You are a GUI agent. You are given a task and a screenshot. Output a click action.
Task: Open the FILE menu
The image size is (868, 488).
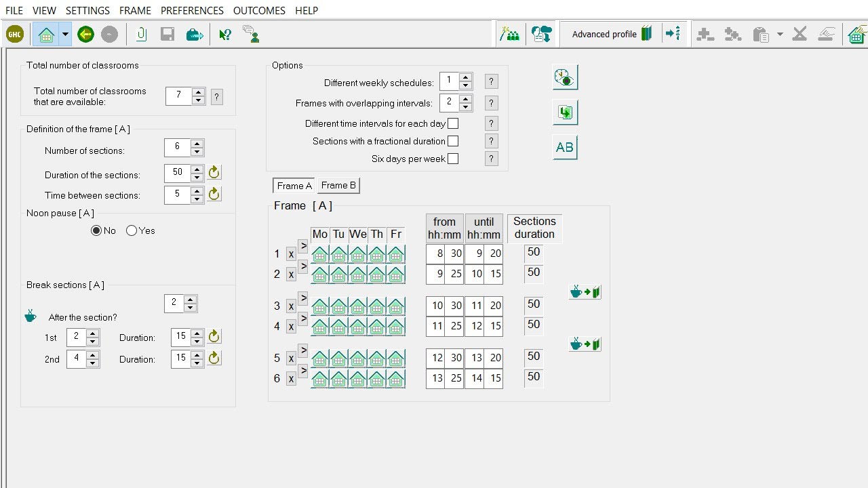click(x=14, y=10)
